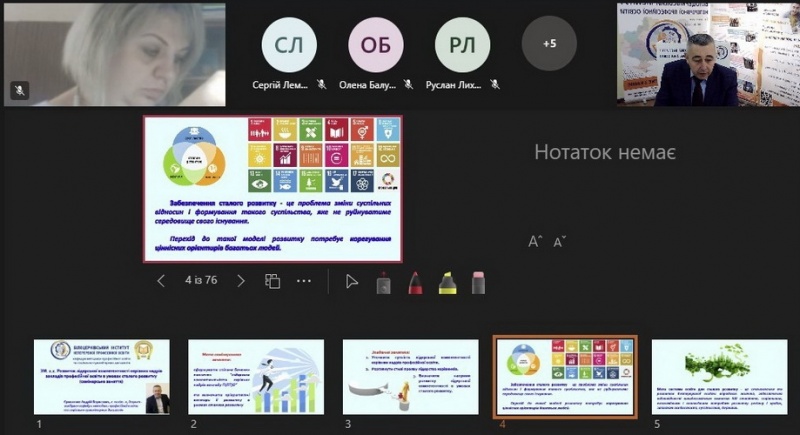The height and width of the screenshot is (435, 800).
Task: Click muted mic icon beside Олена Балу...
Action: coord(408,84)
